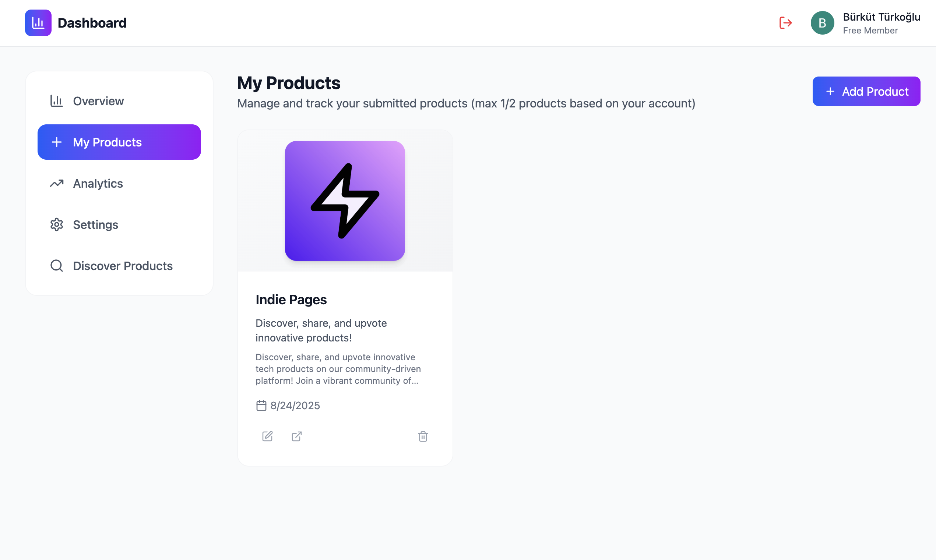The image size is (936, 560).
Task: Click the Discover Products magnifier icon
Action: click(57, 266)
